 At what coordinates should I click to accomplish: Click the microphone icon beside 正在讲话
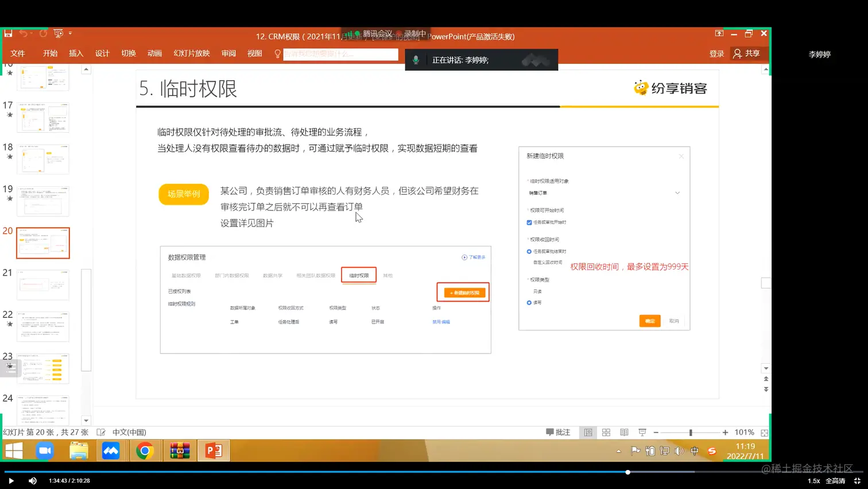(x=416, y=60)
